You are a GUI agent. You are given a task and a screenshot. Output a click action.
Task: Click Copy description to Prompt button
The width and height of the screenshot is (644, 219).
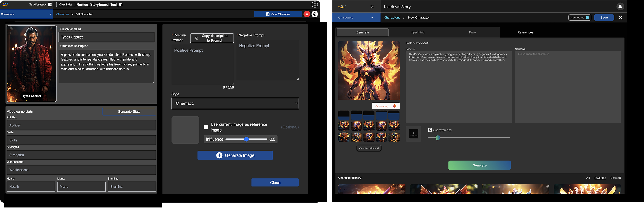212,38
